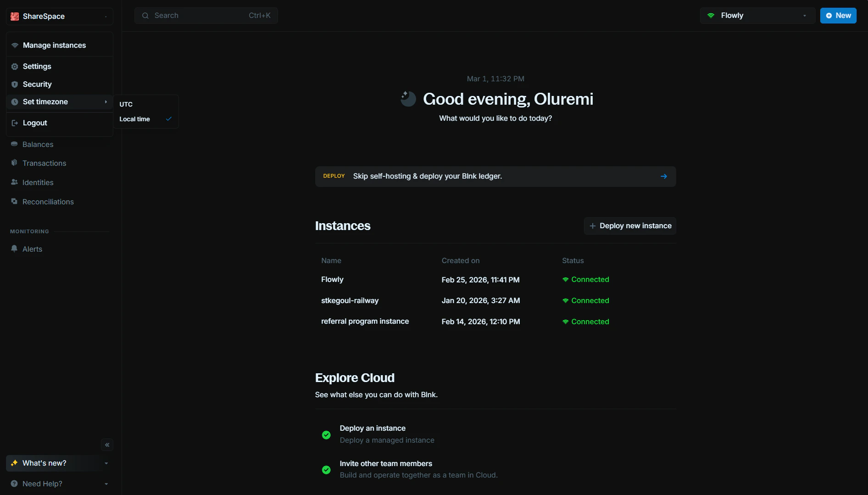
Task: Select Local time in the timezone menu
Action: 134,119
